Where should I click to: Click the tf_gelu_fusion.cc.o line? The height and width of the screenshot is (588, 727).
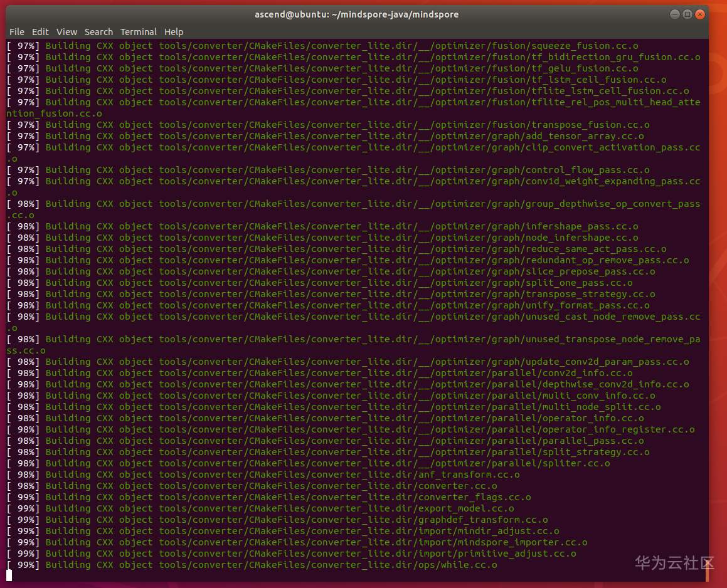pyautogui.click(x=322, y=68)
